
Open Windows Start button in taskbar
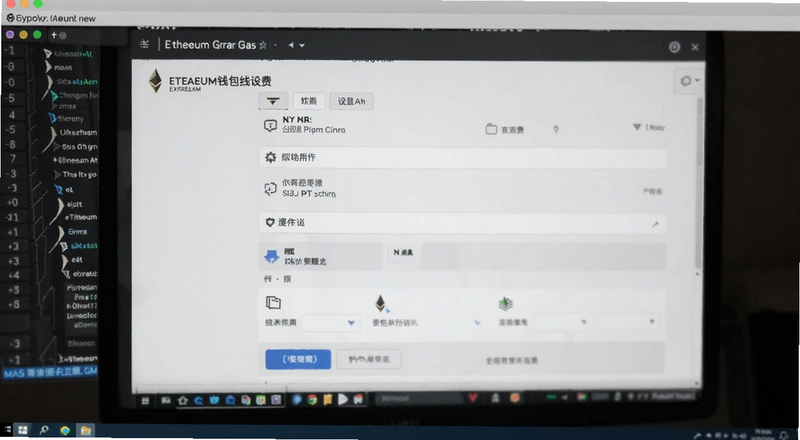pyautogui.click(x=22, y=430)
